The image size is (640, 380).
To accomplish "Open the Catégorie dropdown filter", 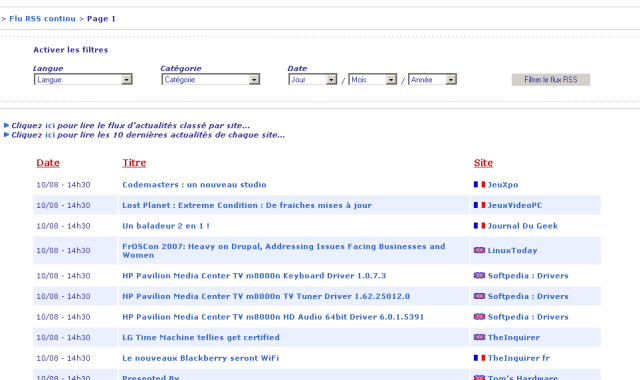I will coord(211,80).
